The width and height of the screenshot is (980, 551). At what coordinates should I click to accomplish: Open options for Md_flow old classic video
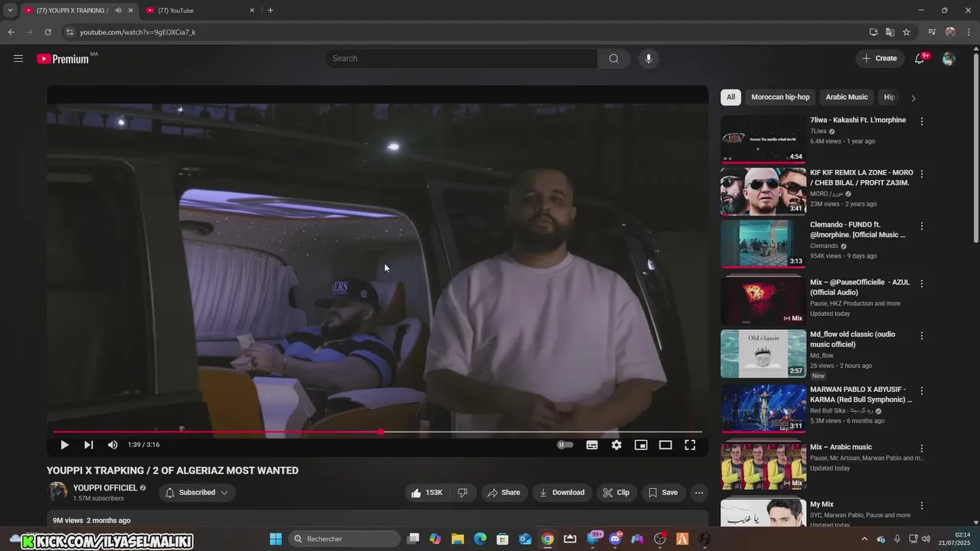tap(922, 335)
